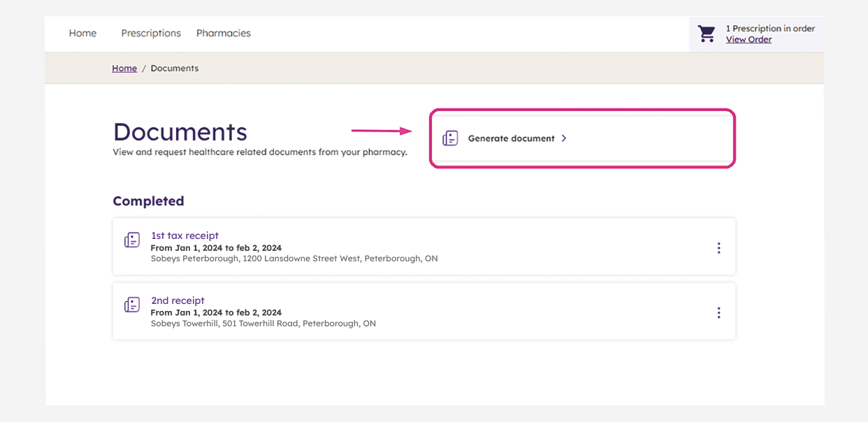This screenshot has height=422, width=868.
Task: Click the Documents breadcrumb label
Action: tap(174, 68)
